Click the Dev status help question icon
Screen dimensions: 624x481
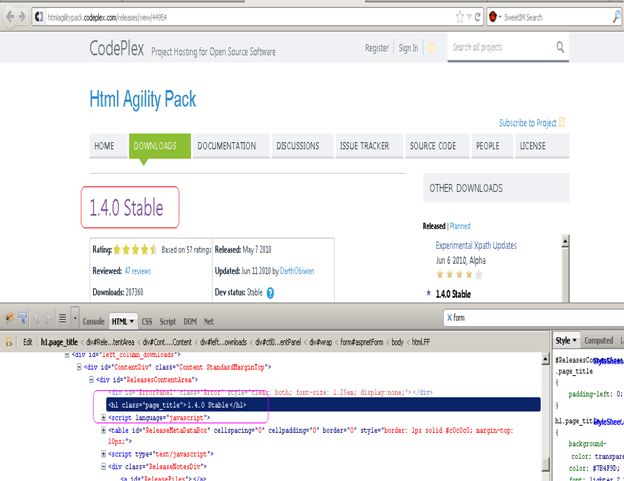[x=270, y=293]
